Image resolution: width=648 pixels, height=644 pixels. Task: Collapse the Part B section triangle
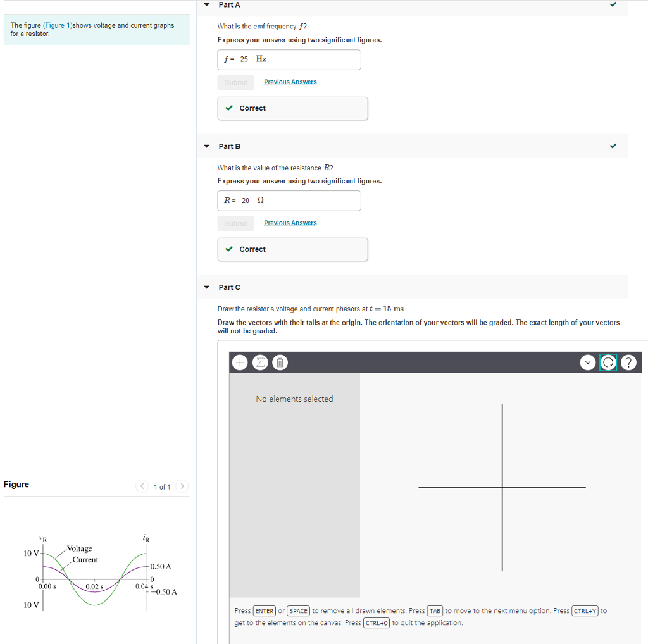click(206, 146)
